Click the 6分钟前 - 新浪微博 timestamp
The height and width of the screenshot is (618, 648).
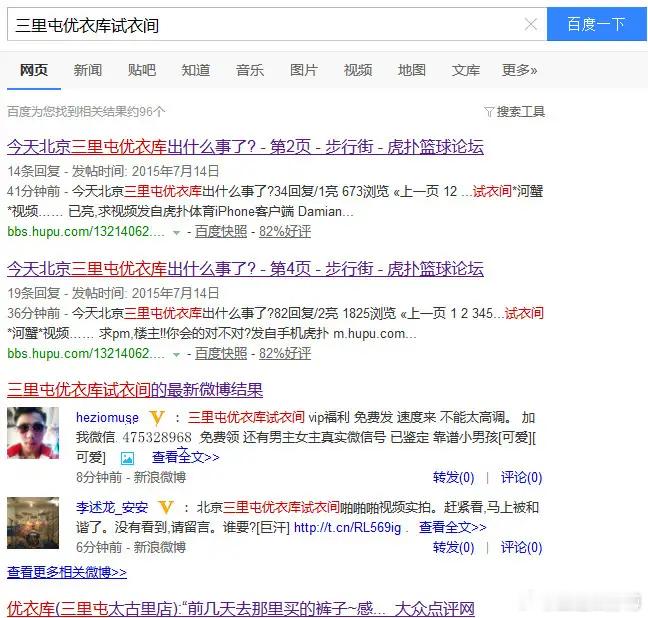(131, 547)
